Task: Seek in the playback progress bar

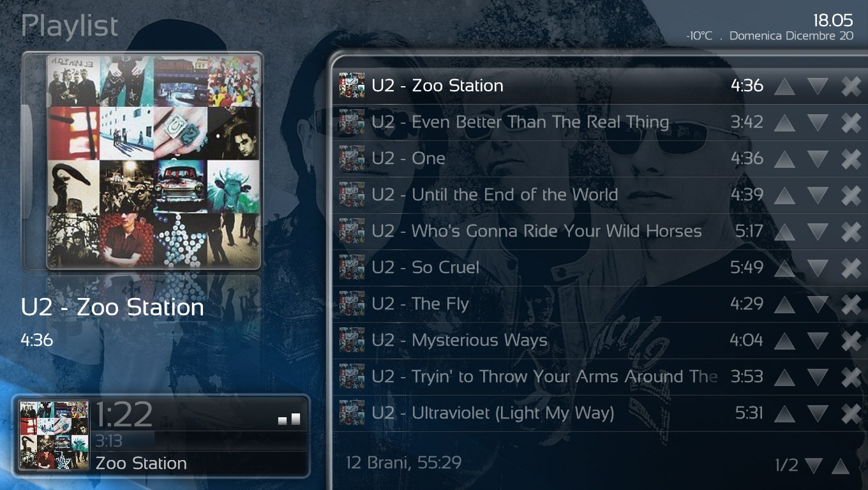Action: (x=200, y=440)
